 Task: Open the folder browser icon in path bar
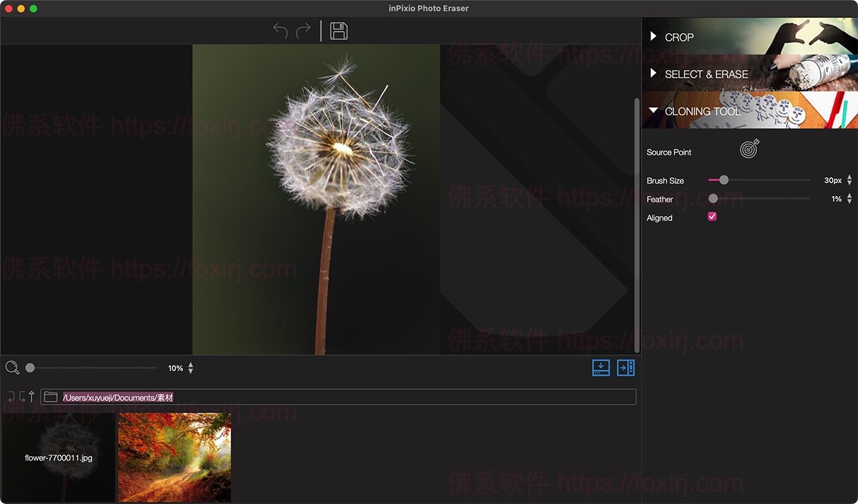click(x=51, y=396)
